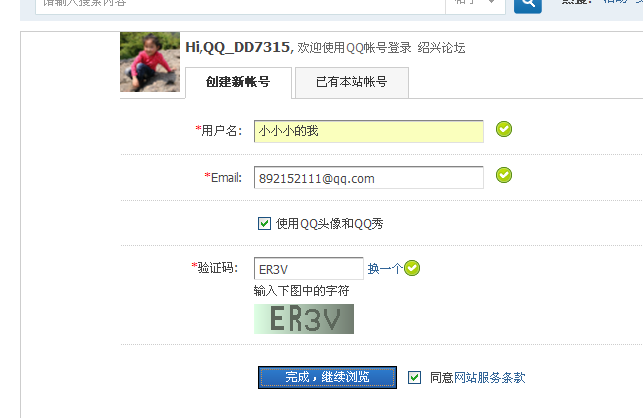Click 完成,继续浏览 button
Viewport: 643px width, 418px height.
click(327, 377)
